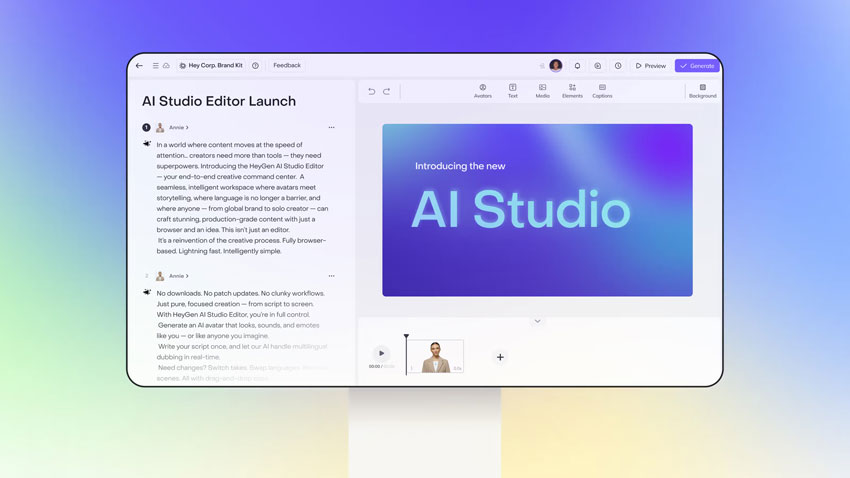Open the Media panel
This screenshot has width=850, height=478.
(542, 91)
